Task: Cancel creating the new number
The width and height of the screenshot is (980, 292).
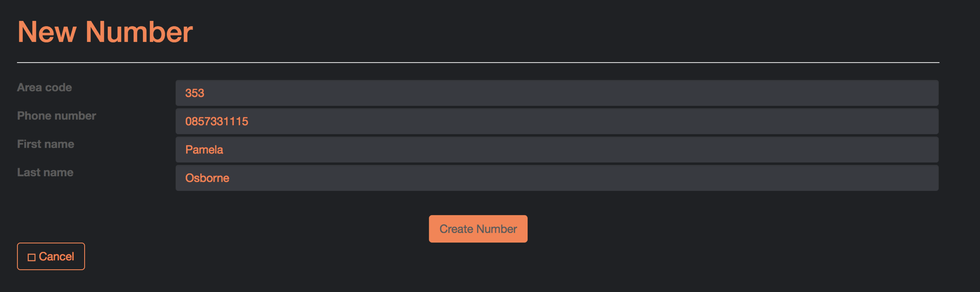Action: tap(51, 256)
